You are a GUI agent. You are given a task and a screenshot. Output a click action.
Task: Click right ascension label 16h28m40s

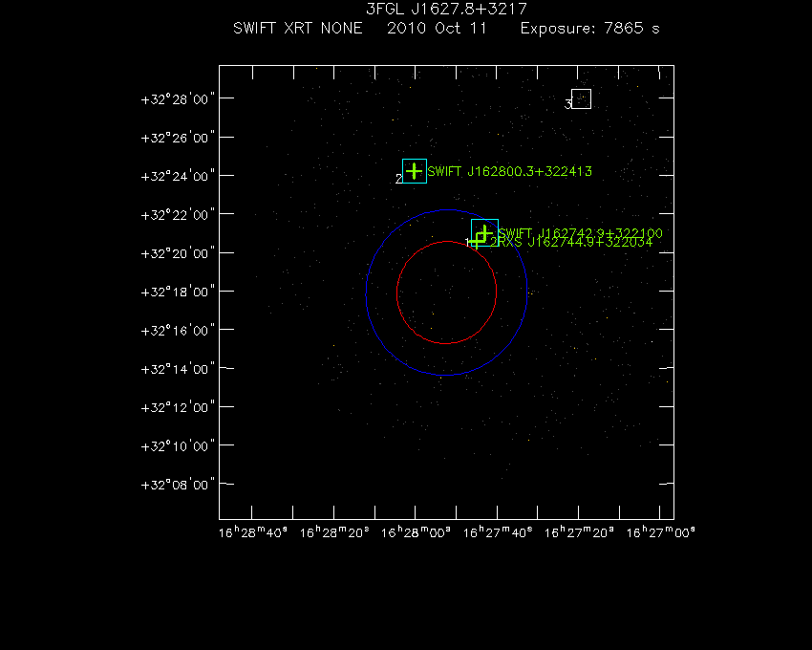point(253,532)
